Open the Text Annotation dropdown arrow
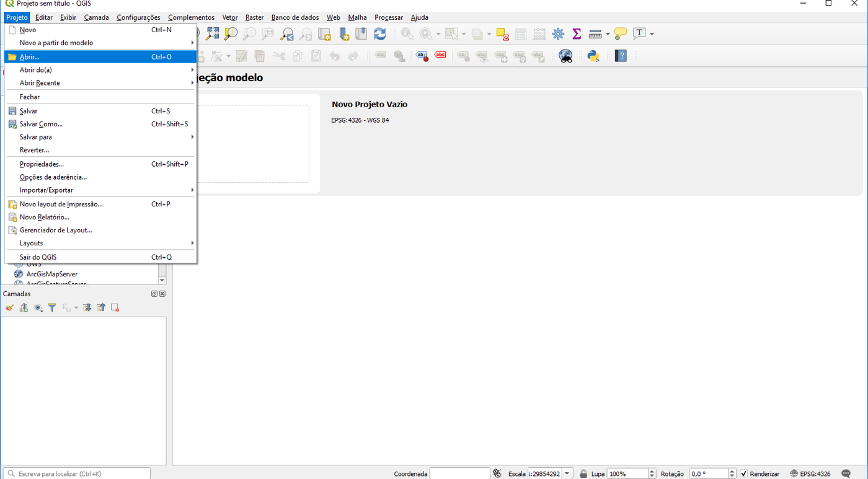The image size is (868, 479). pyautogui.click(x=652, y=34)
